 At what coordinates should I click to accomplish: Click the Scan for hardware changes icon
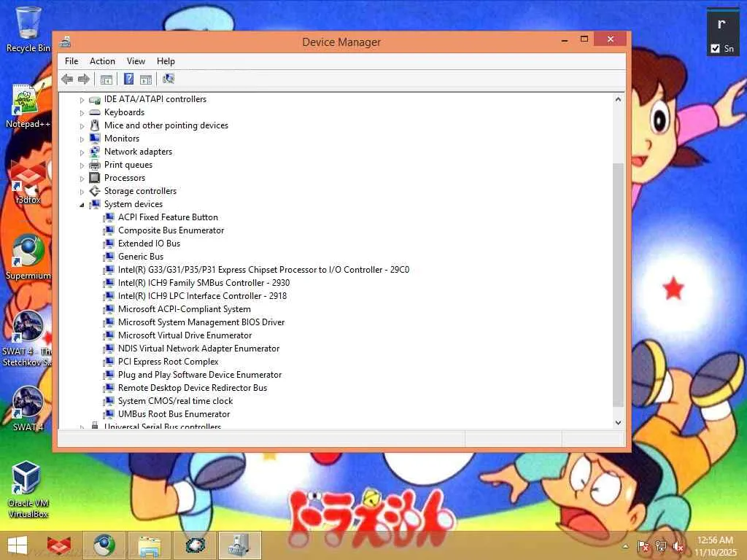click(169, 79)
